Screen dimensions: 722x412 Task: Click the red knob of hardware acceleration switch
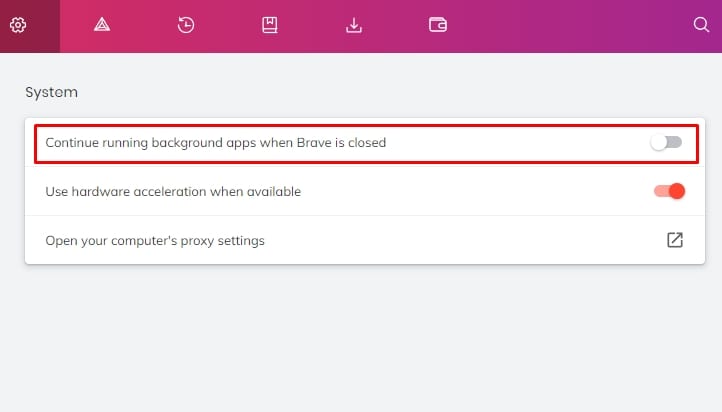(x=677, y=191)
